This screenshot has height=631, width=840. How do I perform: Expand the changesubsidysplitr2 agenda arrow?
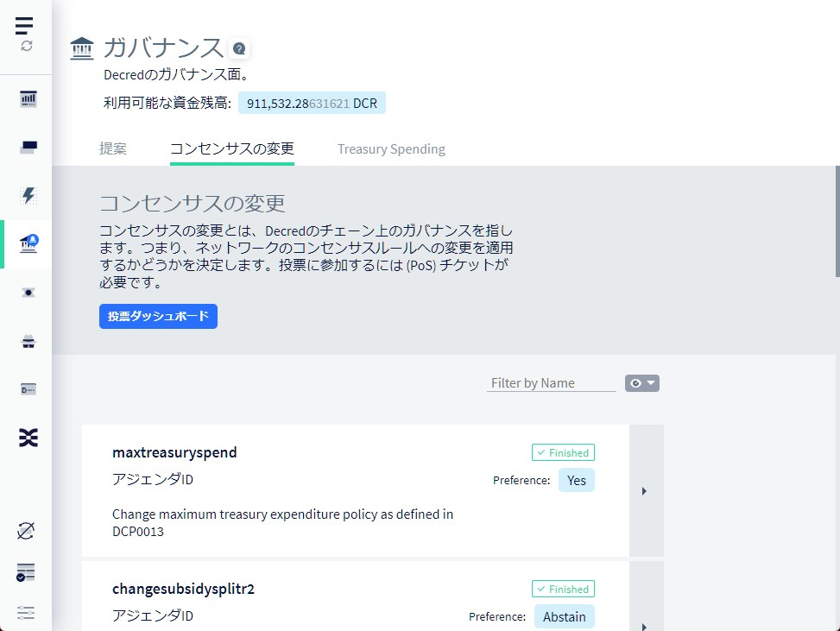645,623
